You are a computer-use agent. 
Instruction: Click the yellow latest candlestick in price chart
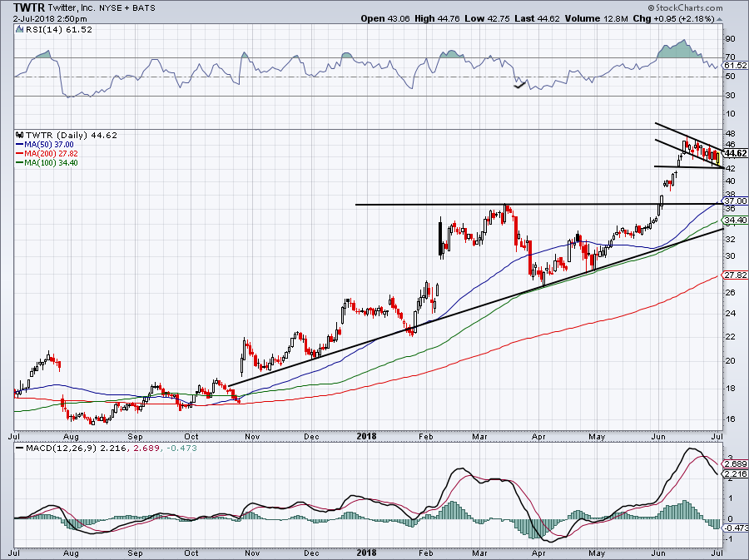(x=718, y=158)
